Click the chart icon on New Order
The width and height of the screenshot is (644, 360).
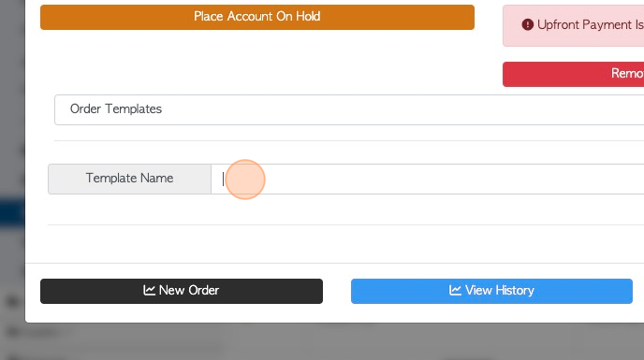coord(149,290)
